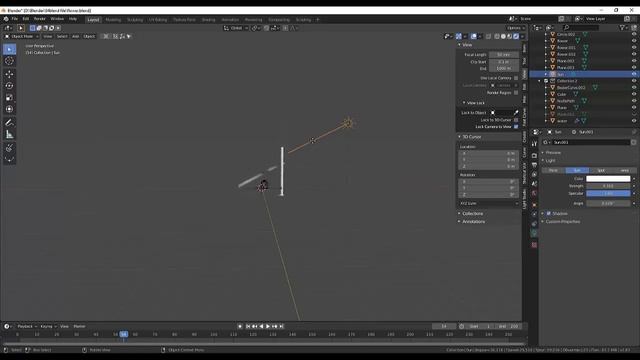
Task: Open the Render menu
Action: tap(40, 19)
